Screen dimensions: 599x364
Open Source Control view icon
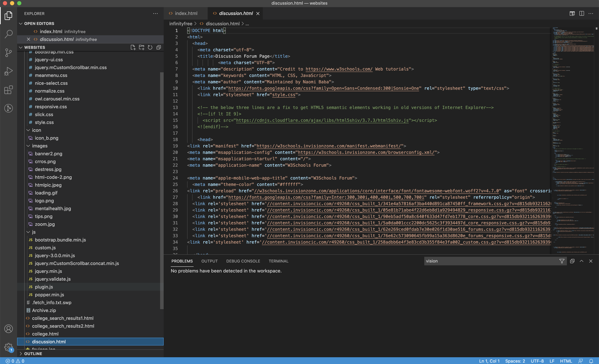[x=9, y=53]
